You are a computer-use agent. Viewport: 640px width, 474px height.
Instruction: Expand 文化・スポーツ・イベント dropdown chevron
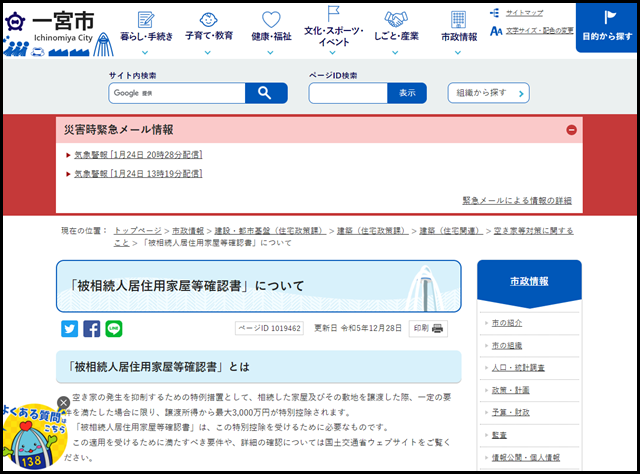333,53
